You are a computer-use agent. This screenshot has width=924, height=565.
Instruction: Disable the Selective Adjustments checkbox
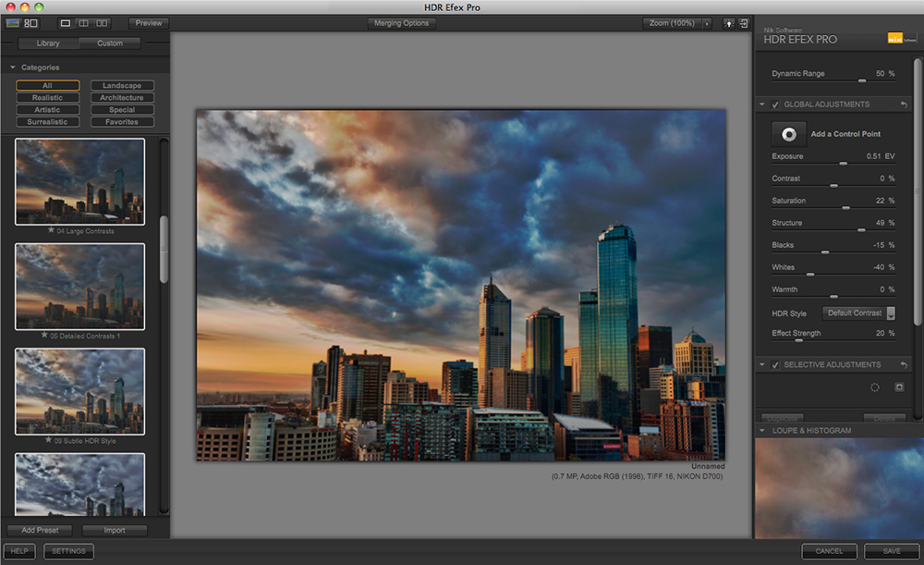775,365
